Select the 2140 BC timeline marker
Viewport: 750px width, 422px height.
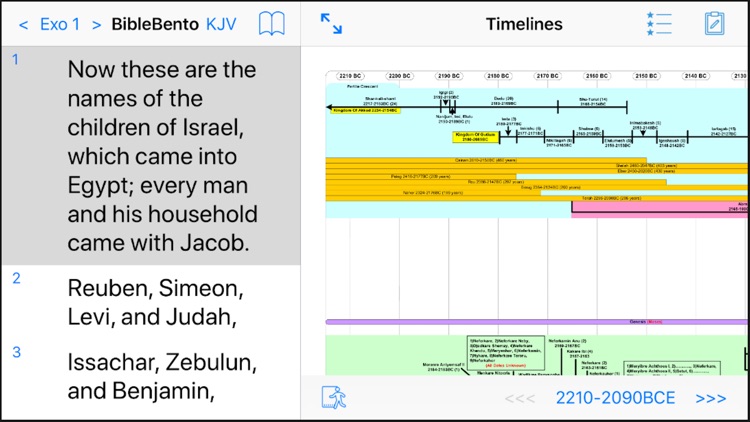(x=695, y=76)
